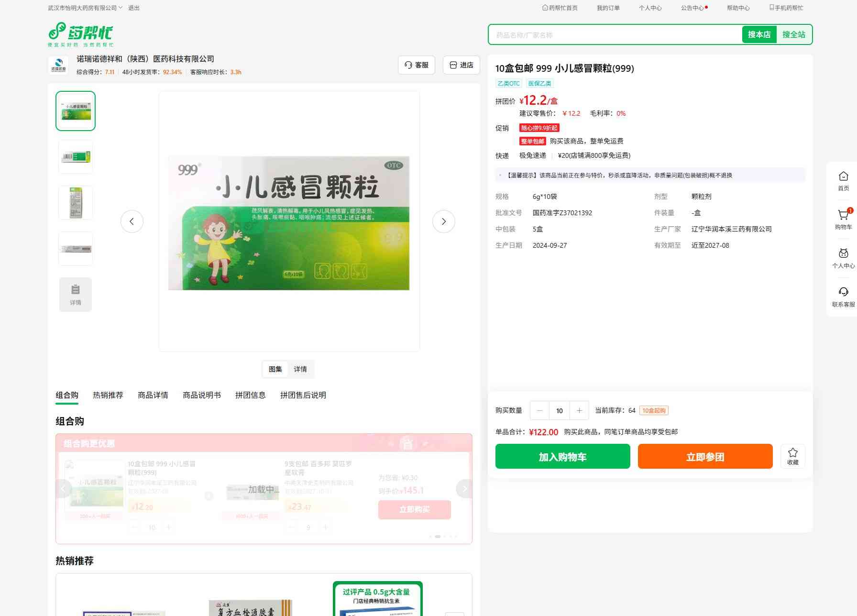The height and width of the screenshot is (616, 857).
Task: Show next product image with right arrow
Action: point(443,221)
